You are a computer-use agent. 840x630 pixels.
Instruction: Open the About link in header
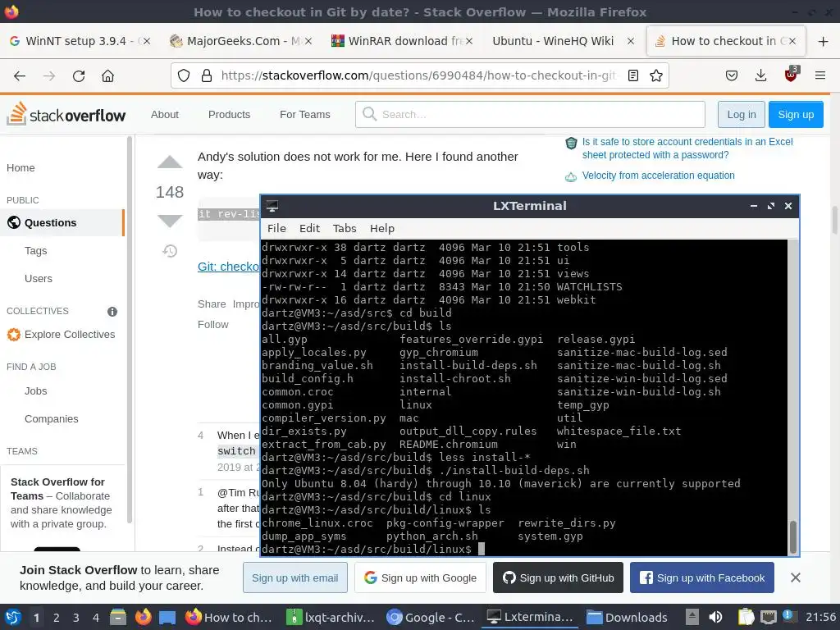(164, 114)
